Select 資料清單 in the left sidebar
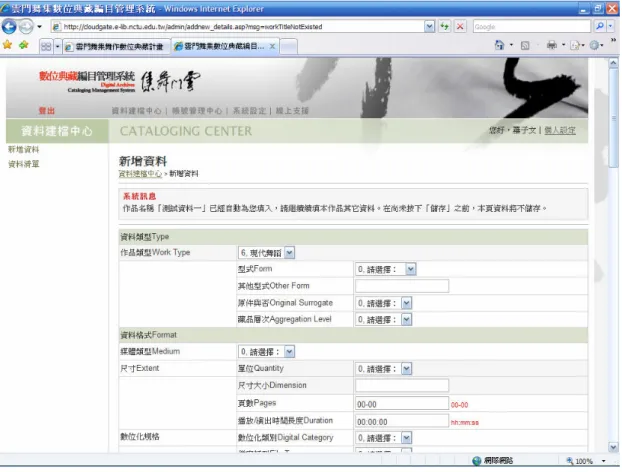The image size is (622, 472). (x=24, y=165)
